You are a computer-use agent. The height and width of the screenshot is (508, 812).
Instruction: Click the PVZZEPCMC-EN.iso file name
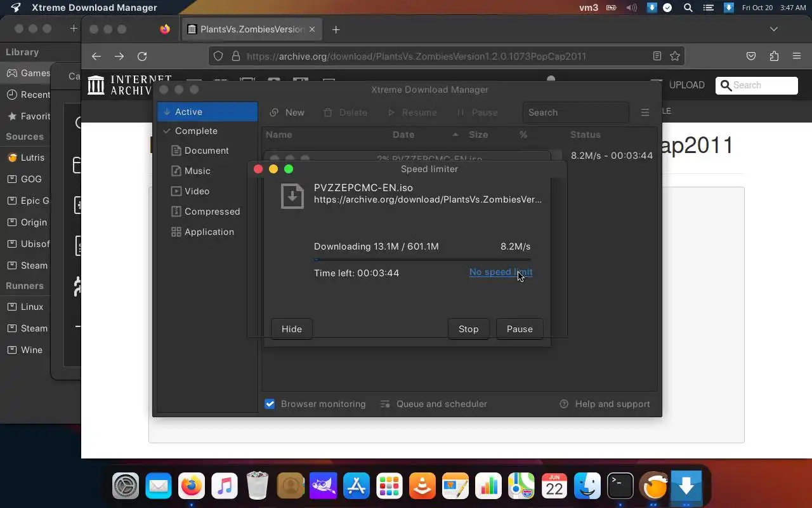363,188
